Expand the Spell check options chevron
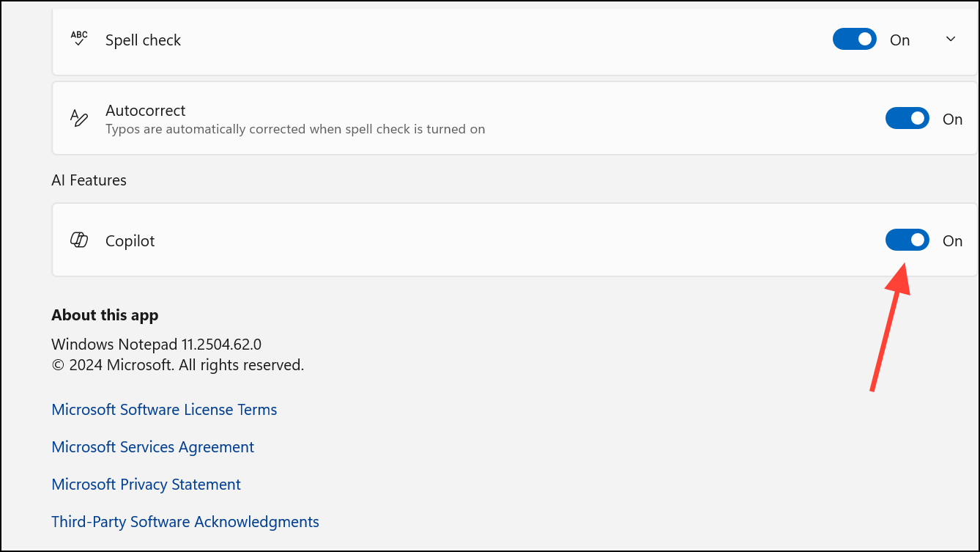The image size is (980, 552). click(x=951, y=40)
